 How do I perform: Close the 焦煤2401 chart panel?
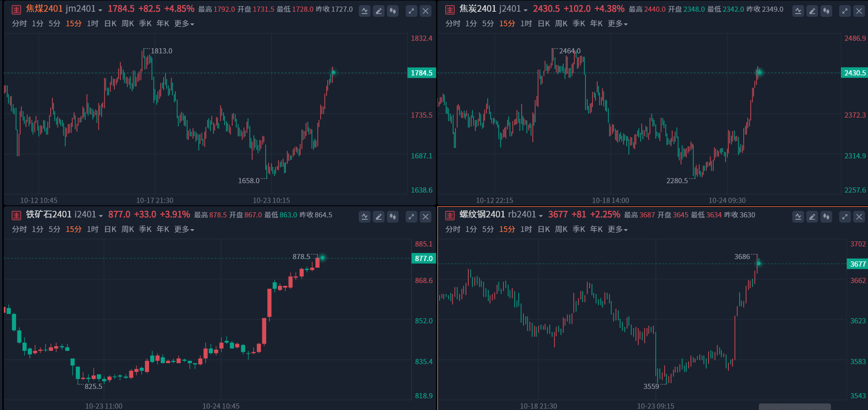(x=426, y=11)
